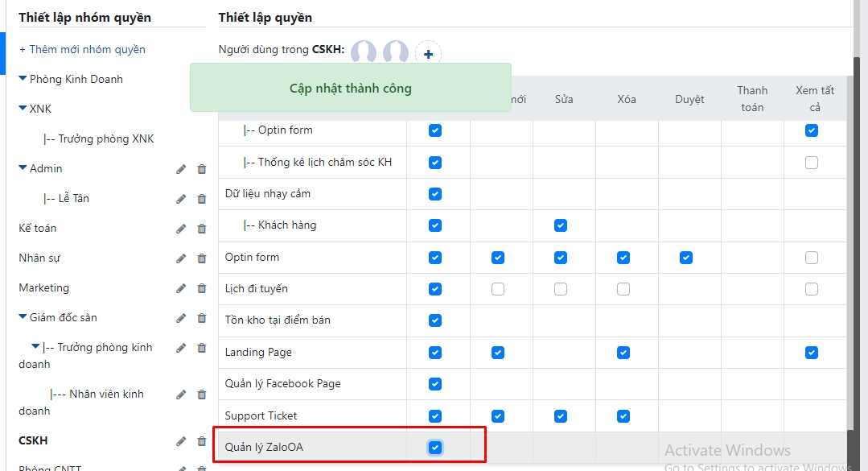Collapse the Phòng Kinh Doanh group

pyautogui.click(x=23, y=79)
